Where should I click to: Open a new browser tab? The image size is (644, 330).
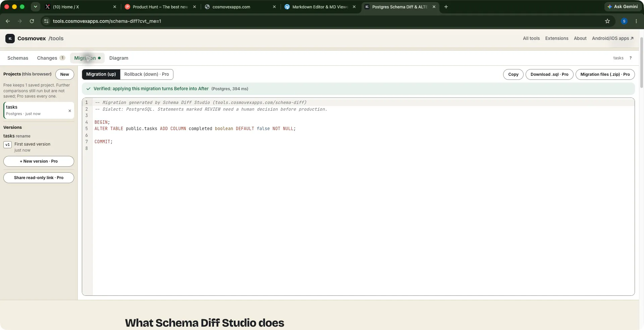coord(446,7)
